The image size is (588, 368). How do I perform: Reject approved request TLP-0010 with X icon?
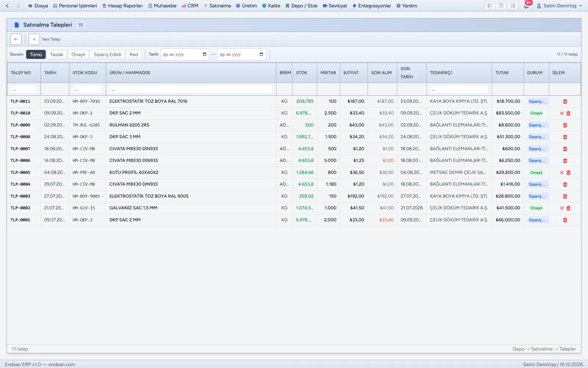(x=562, y=113)
